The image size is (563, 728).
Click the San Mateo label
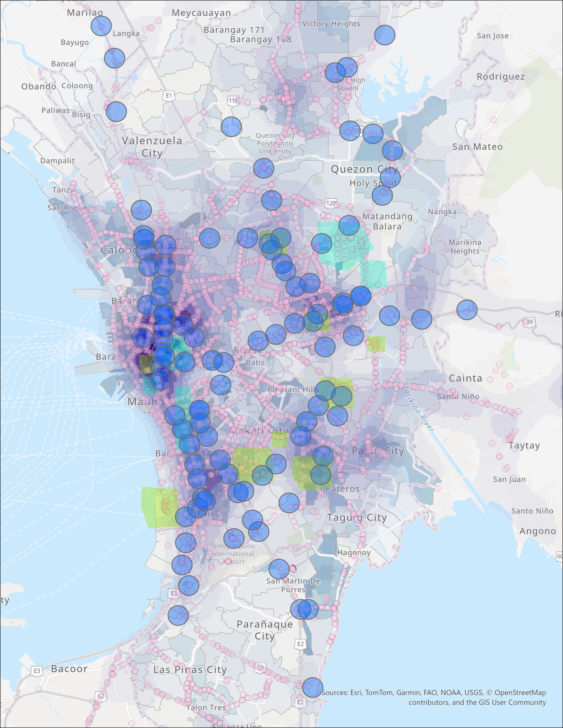click(x=477, y=147)
